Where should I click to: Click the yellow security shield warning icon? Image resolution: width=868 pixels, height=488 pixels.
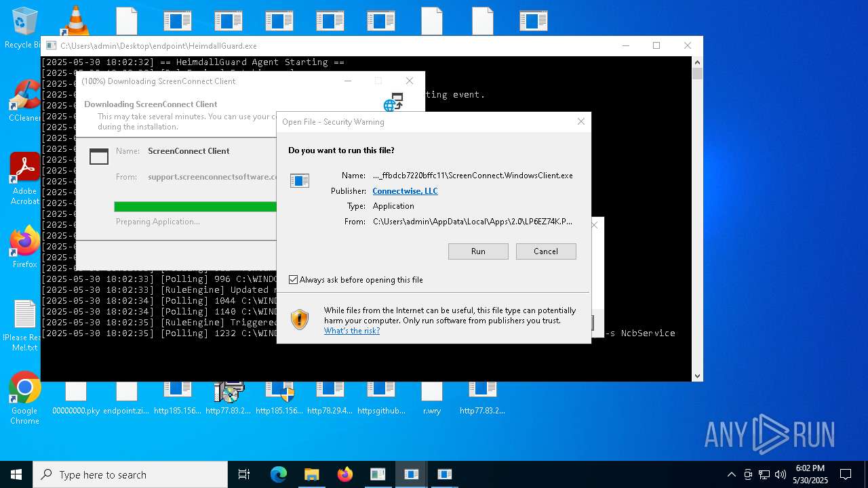click(x=299, y=319)
